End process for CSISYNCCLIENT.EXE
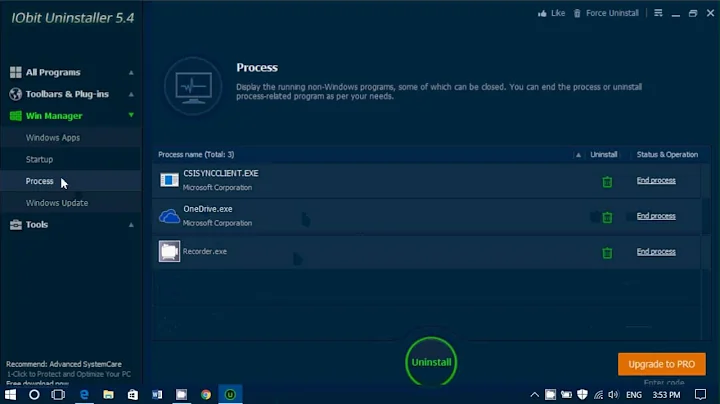This screenshot has width=720, height=404. coord(656,180)
